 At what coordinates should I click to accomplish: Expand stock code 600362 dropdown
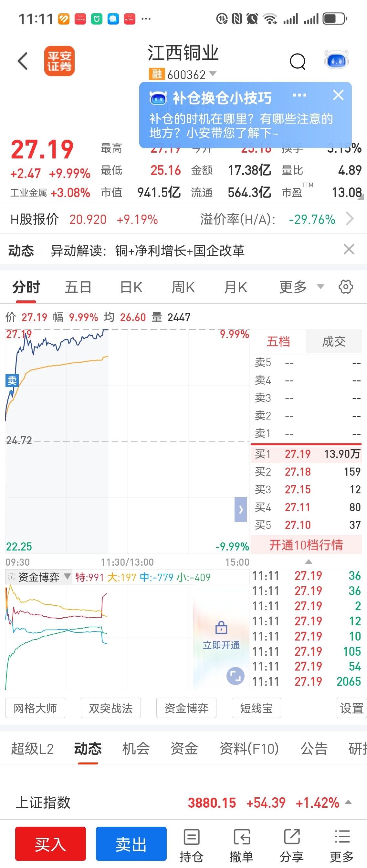coord(213,73)
